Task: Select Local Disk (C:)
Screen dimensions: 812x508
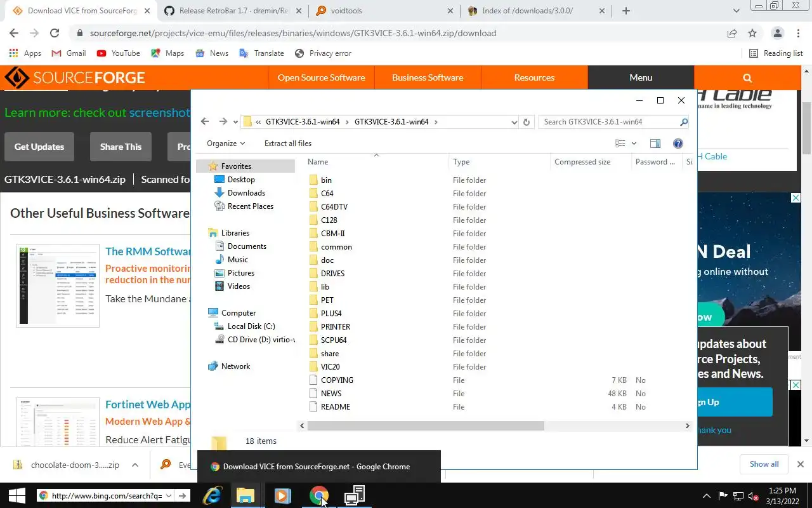Action: tap(251, 326)
